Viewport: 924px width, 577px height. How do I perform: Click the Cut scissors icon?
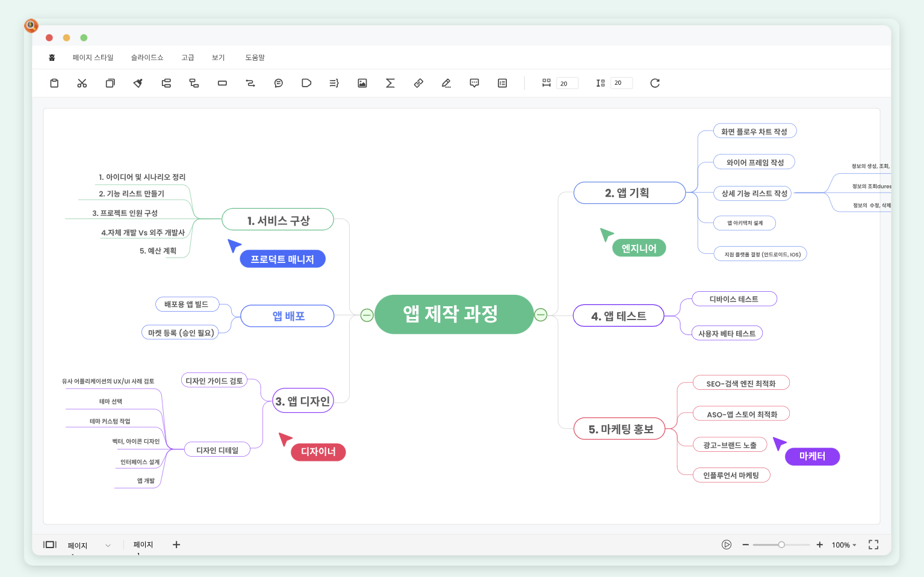[x=82, y=83]
